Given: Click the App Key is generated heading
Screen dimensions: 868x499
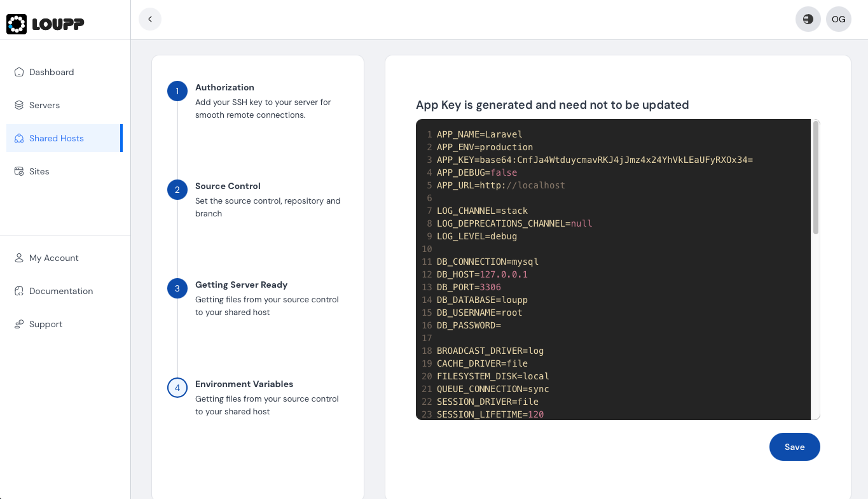Looking at the screenshot, I should click(553, 105).
